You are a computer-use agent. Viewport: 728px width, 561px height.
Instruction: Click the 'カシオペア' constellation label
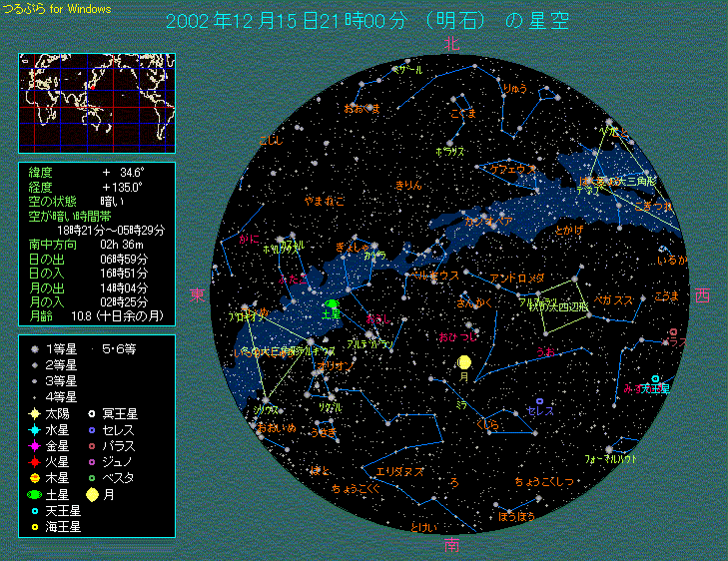488,222
